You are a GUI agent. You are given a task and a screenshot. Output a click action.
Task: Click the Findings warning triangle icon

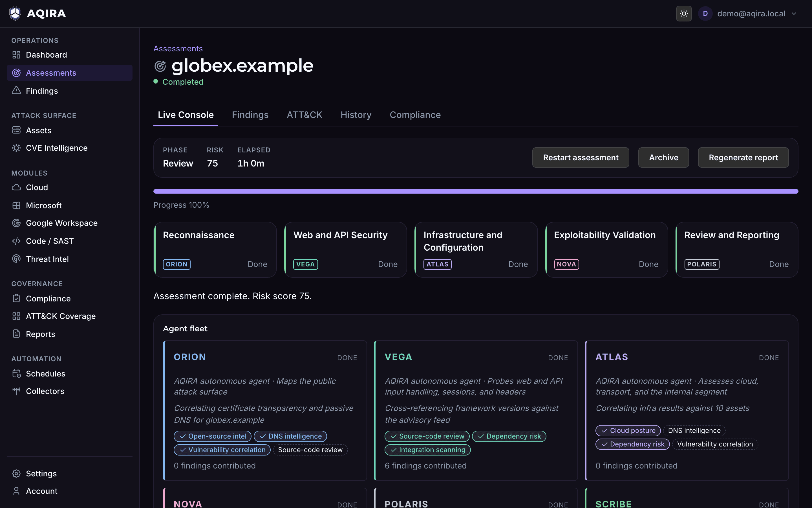pos(16,90)
